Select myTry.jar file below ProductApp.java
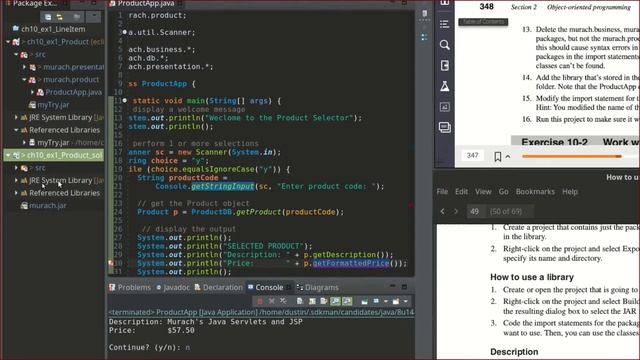The width and height of the screenshot is (640, 360). (x=49, y=105)
